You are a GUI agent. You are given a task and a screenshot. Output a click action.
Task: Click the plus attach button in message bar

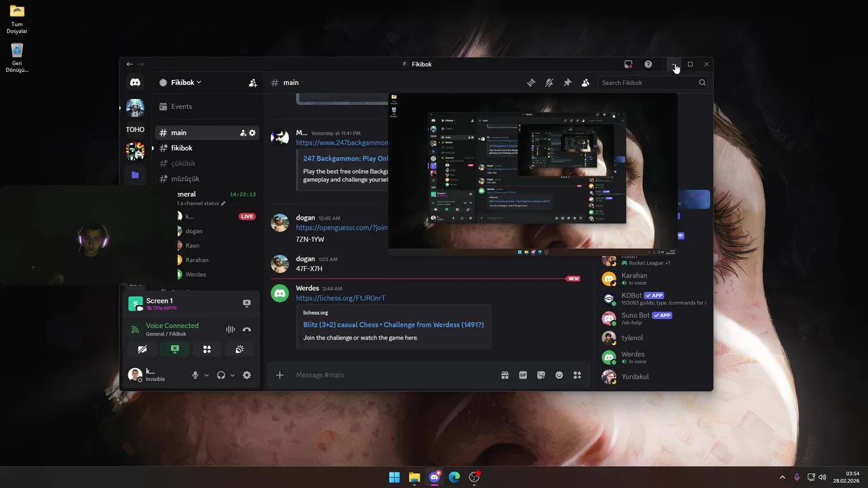(279, 375)
